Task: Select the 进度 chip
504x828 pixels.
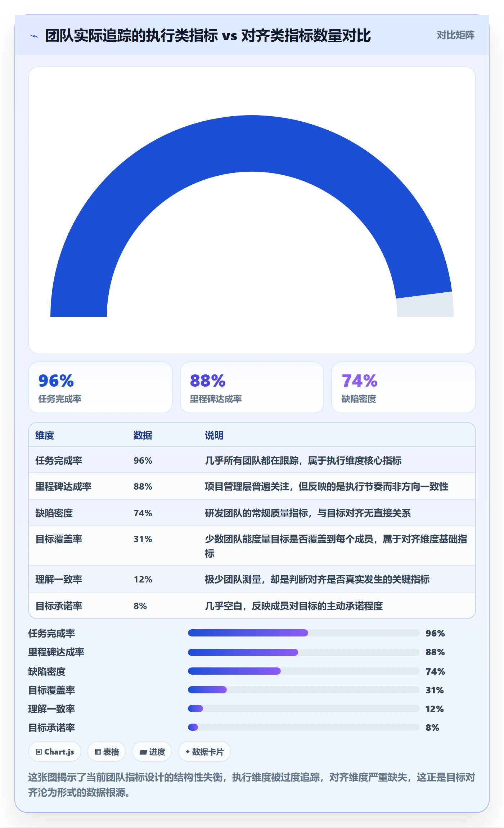Action: coord(152,752)
